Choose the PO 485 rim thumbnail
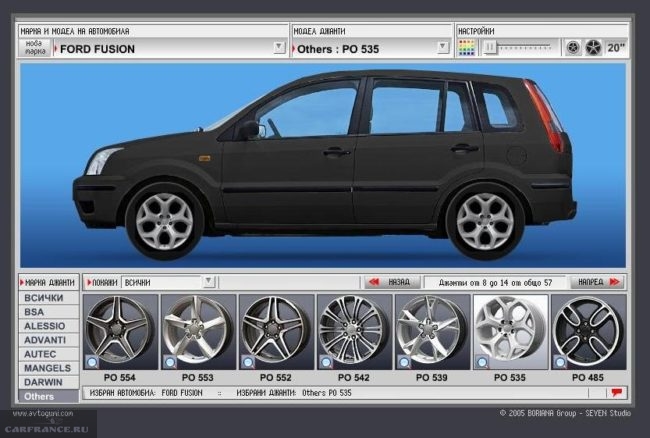The image size is (650, 438). [x=588, y=332]
